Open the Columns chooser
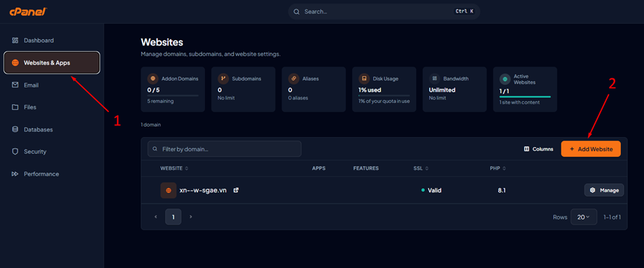644x268 pixels. [x=538, y=149]
